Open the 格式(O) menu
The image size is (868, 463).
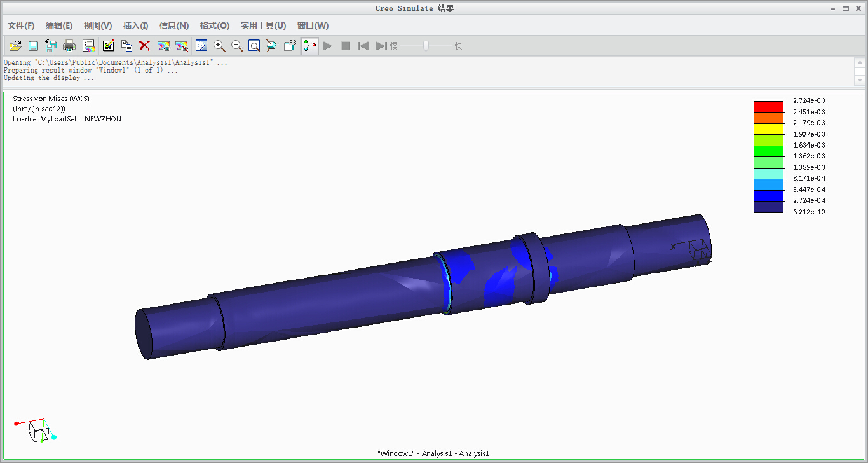coord(215,25)
